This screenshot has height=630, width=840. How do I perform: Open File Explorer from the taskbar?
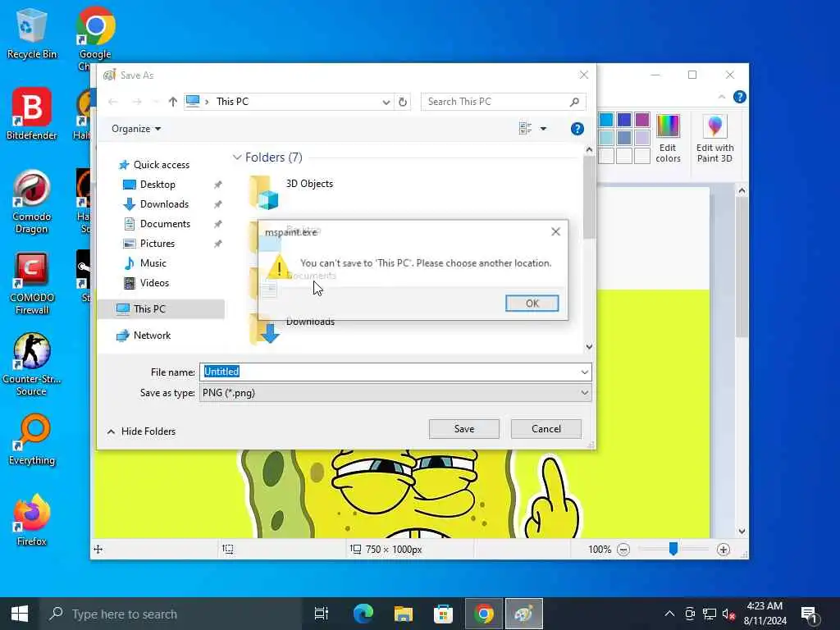pos(403,614)
